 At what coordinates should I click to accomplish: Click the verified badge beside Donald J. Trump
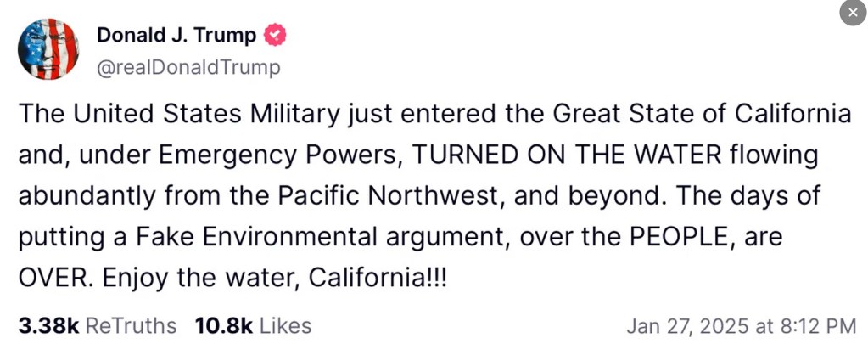point(275,36)
